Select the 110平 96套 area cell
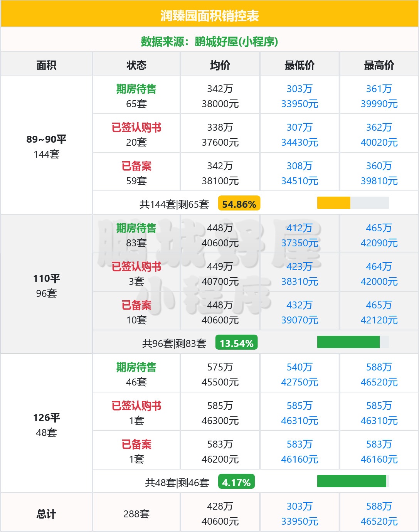The width and height of the screenshot is (419, 532). point(46,285)
